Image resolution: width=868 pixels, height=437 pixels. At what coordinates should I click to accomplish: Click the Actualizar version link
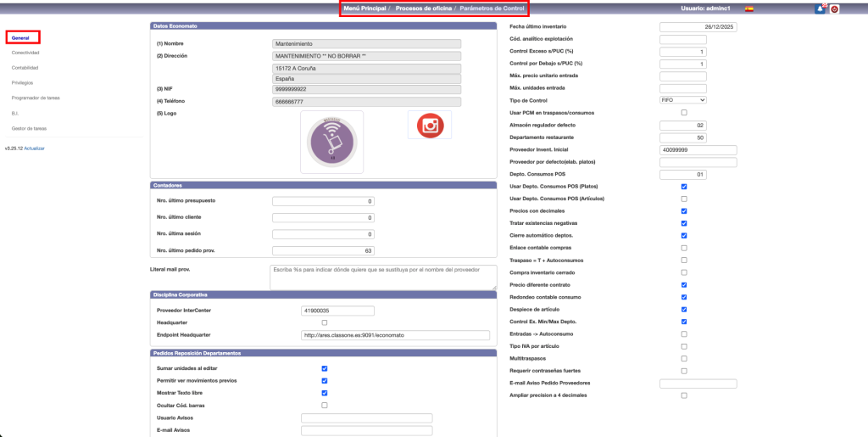(34, 148)
